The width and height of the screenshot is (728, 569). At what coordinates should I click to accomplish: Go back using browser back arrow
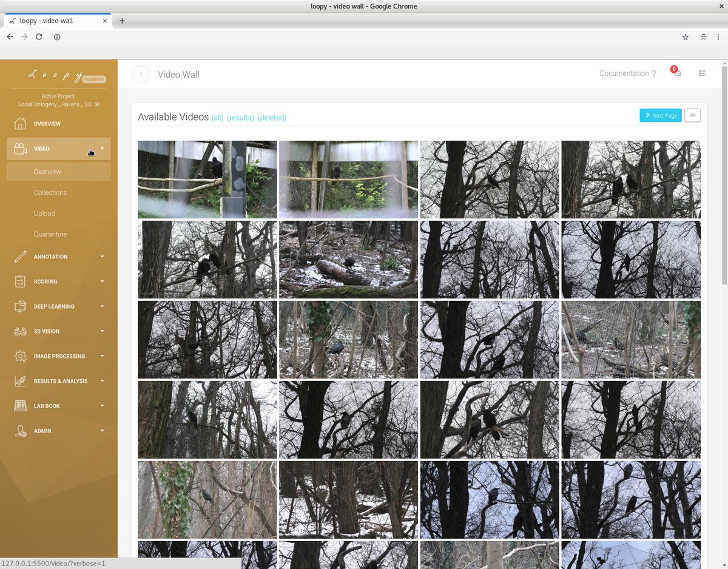pos(10,37)
